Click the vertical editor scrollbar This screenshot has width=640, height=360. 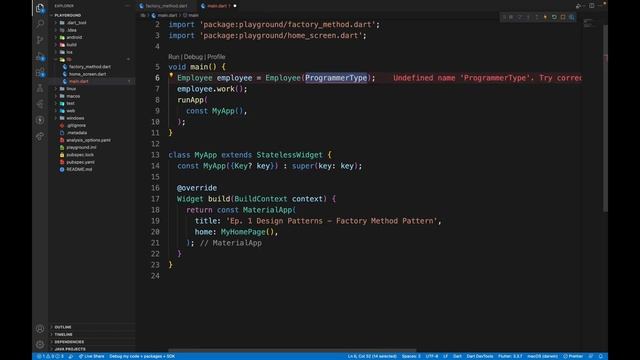point(605,118)
